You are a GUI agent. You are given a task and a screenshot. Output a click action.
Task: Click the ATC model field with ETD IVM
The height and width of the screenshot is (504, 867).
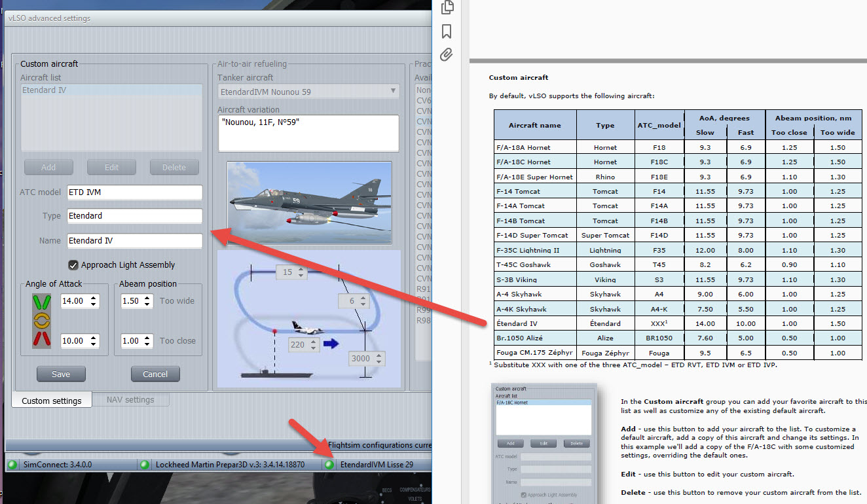pos(134,192)
